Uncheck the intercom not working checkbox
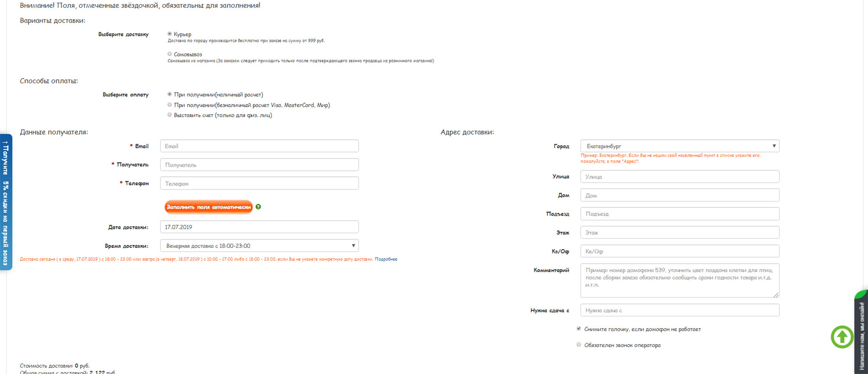This screenshot has height=374, width=868. pyautogui.click(x=579, y=329)
